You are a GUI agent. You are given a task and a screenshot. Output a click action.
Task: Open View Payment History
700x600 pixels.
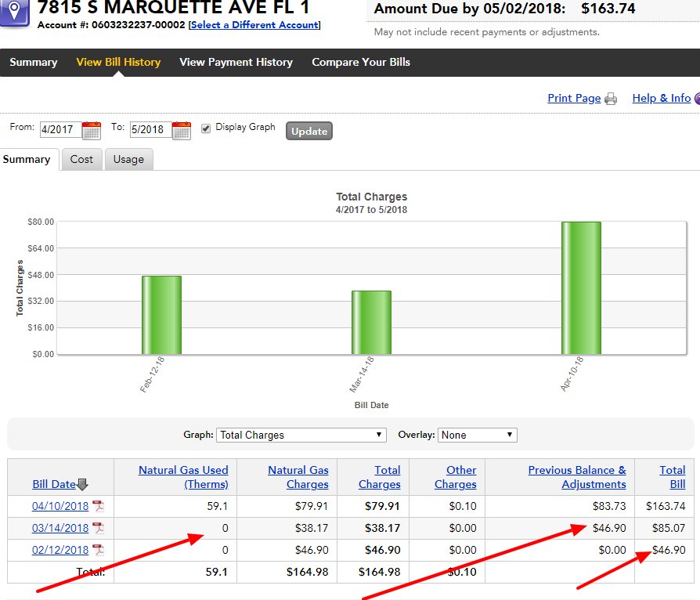[236, 62]
